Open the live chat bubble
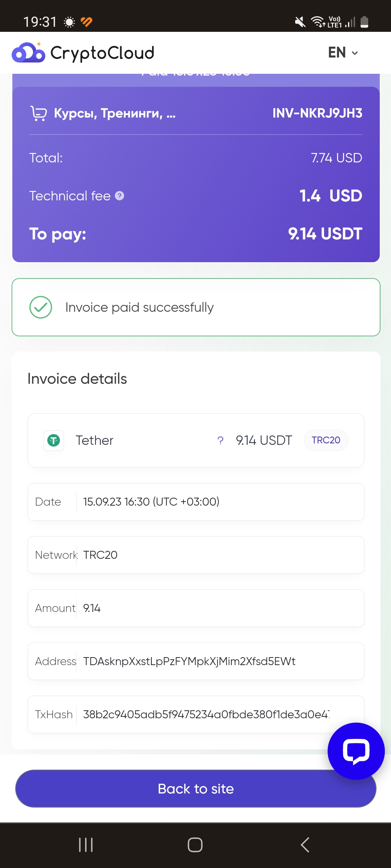The image size is (391, 868). click(x=356, y=751)
